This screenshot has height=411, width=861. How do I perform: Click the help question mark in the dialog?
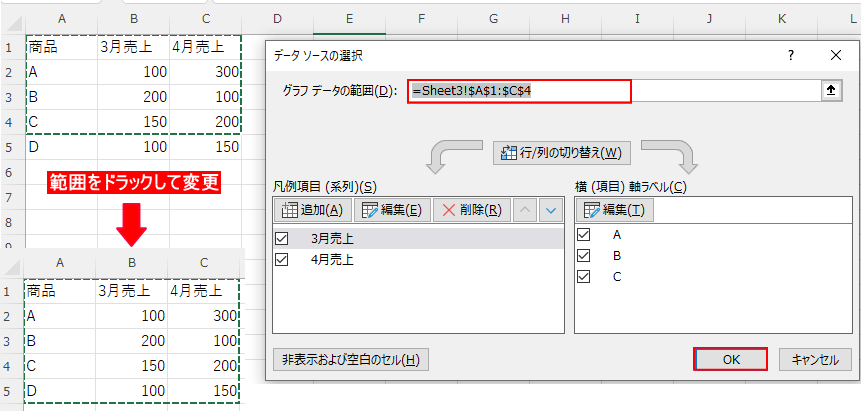(x=791, y=55)
